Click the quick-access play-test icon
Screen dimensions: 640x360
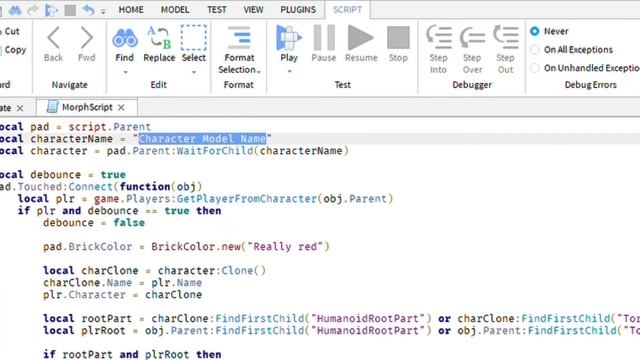(x=51, y=10)
